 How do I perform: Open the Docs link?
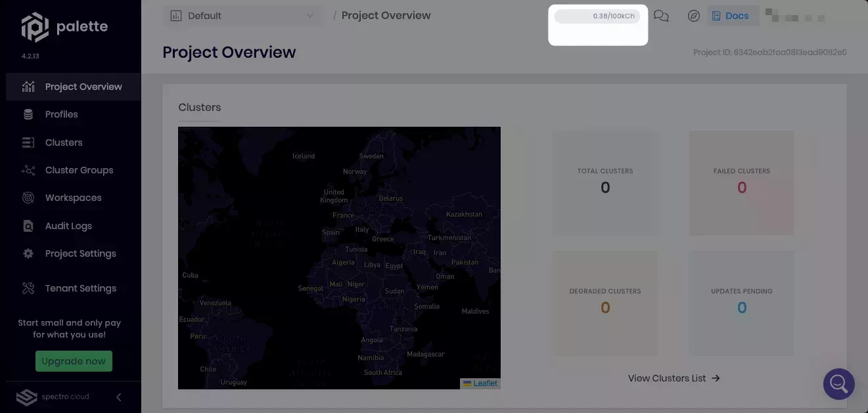point(730,16)
